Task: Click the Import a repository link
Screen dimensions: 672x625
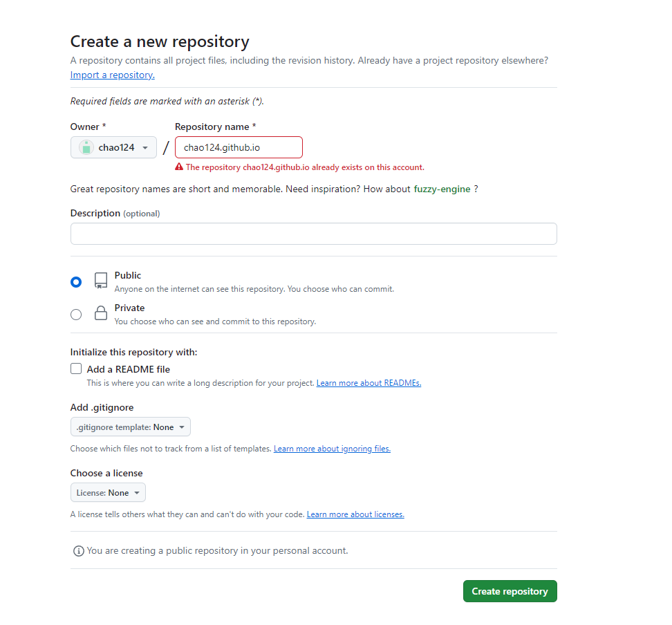Action: click(112, 75)
